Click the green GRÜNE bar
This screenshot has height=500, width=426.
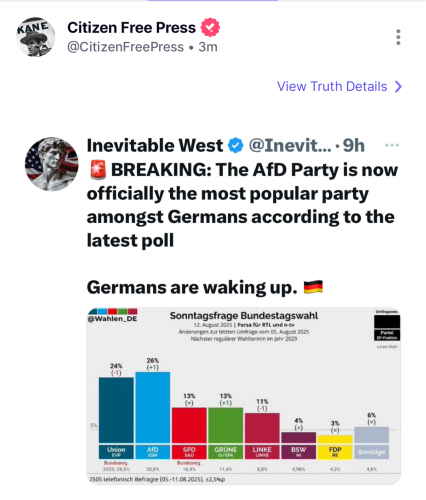[226, 425]
